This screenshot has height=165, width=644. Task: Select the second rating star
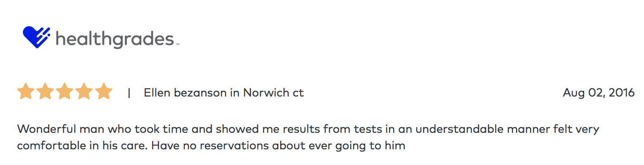45,92
